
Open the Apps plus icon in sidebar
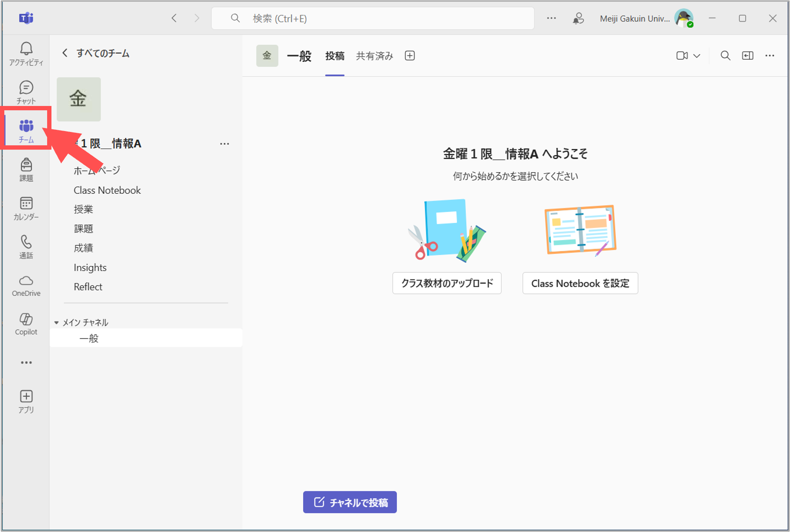(x=26, y=401)
